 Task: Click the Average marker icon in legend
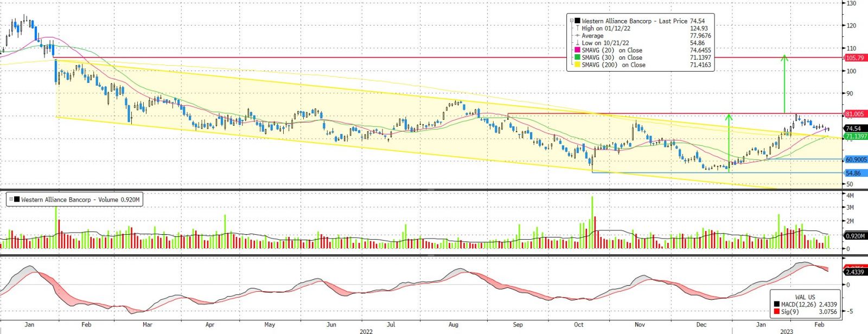[x=577, y=36]
